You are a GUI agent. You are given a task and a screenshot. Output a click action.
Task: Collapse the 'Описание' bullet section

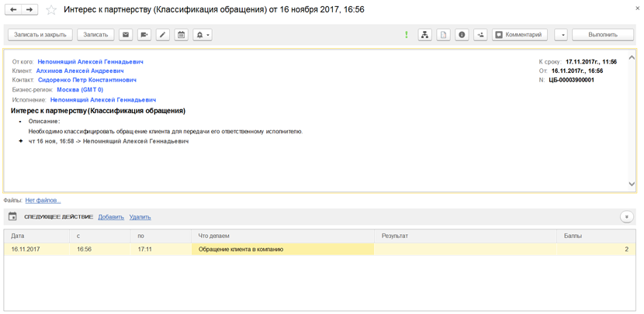click(21, 122)
